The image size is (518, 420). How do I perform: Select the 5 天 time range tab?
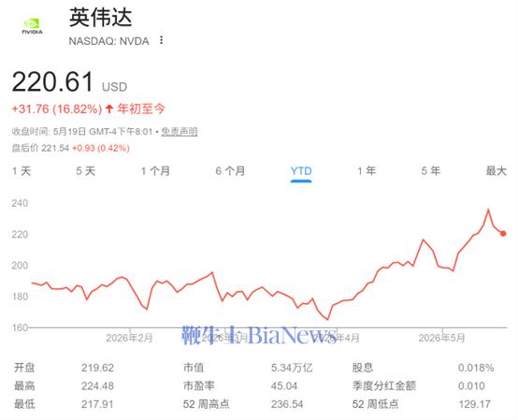pyautogui.click(x=86, y=171)
